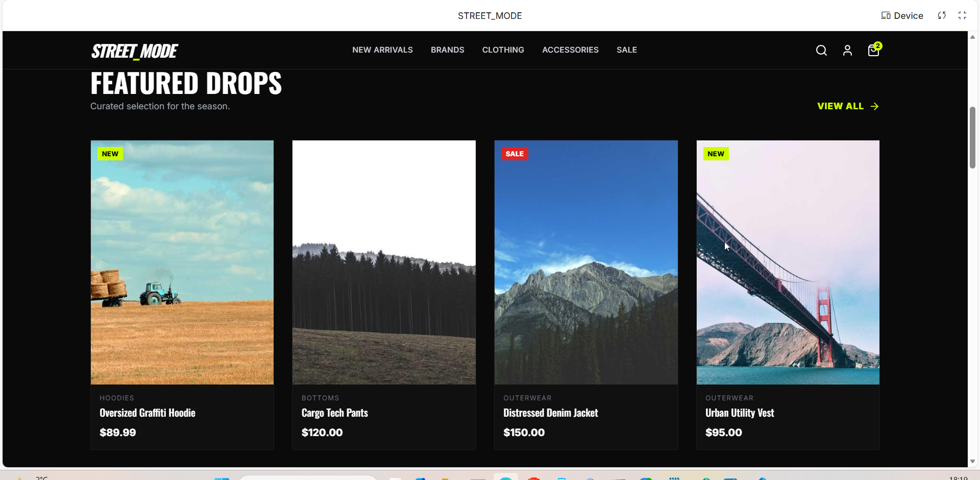
Task: Click the page scrollbar down arrow
Action: tap(973, 461)
